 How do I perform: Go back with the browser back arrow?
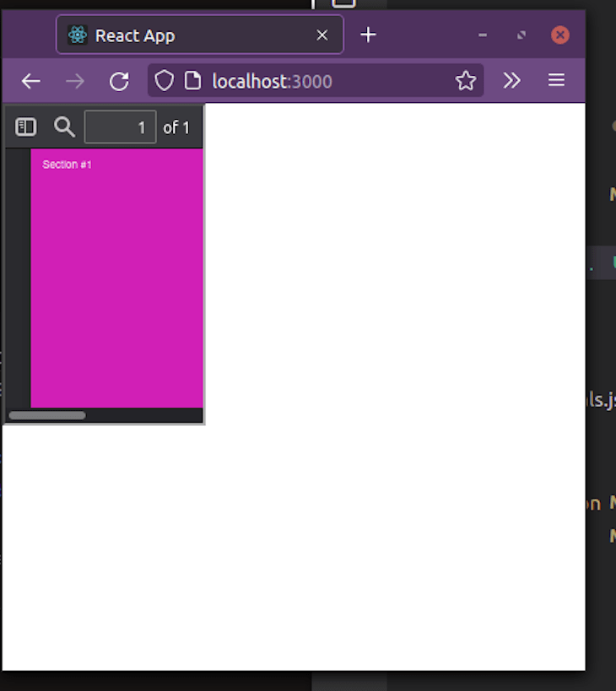(31, 81)
